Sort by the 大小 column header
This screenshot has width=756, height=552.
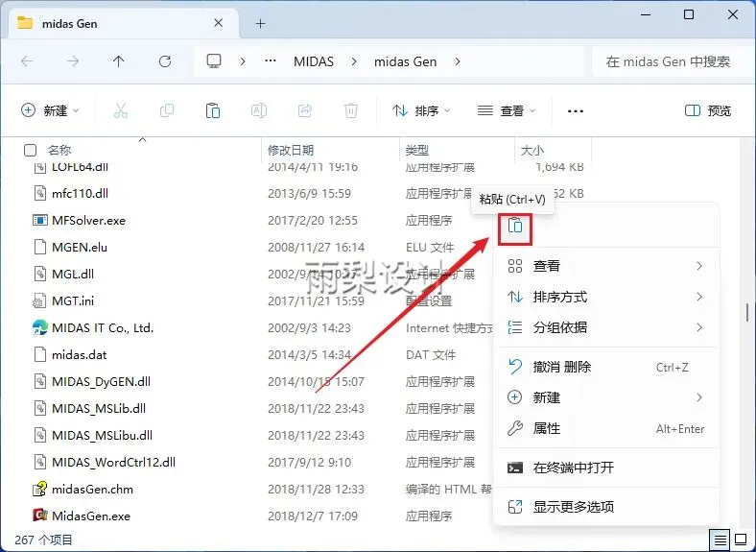(532, 150)
